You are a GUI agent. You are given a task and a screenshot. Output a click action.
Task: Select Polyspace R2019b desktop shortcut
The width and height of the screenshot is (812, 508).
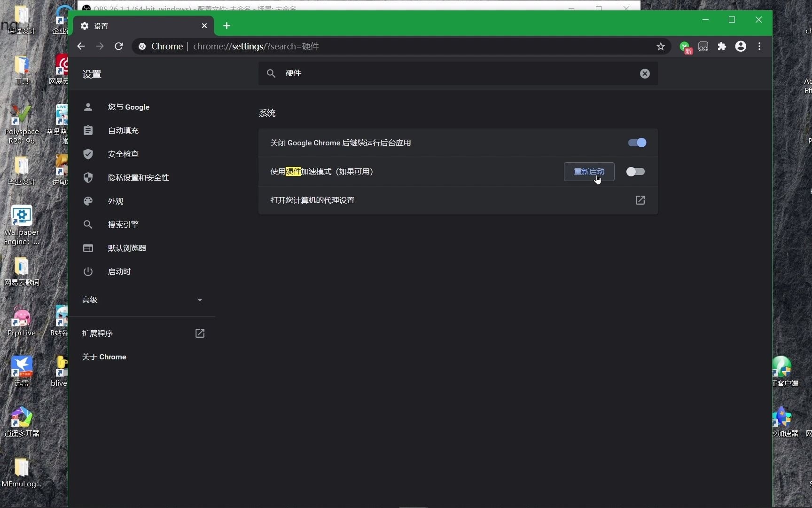[22, 124]
